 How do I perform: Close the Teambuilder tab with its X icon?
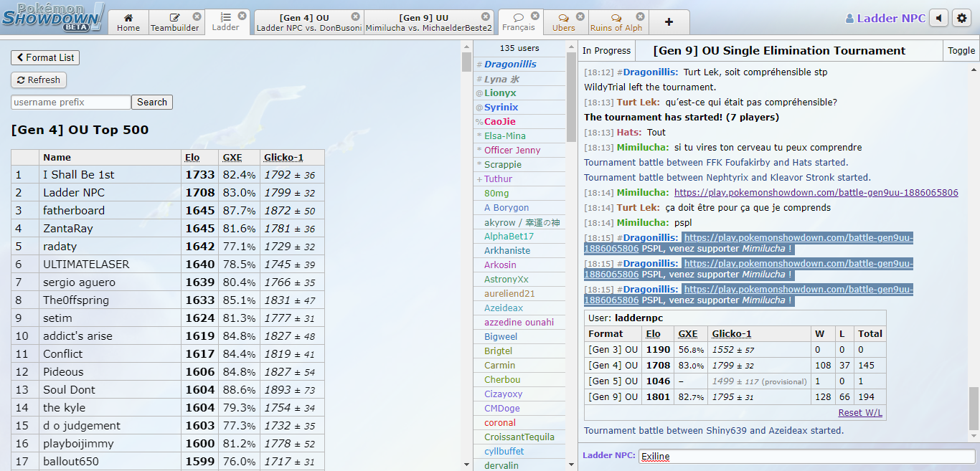[x=197, y=16]
